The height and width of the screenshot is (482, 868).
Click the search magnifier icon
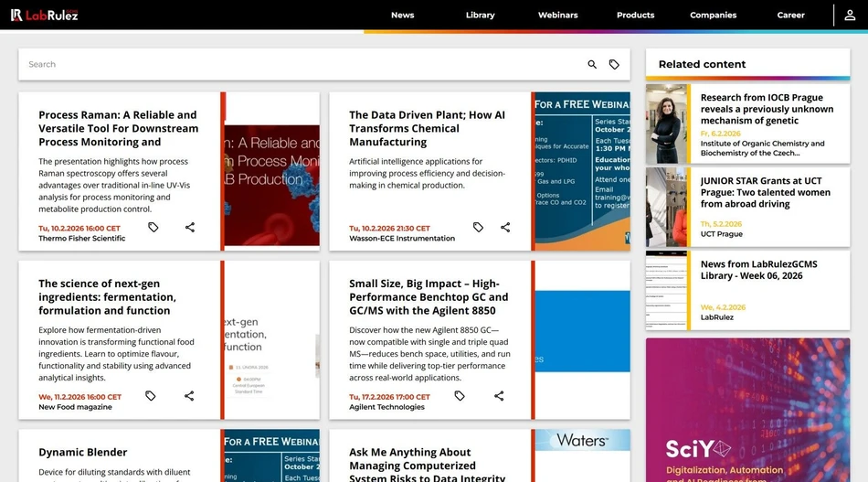(x=592, y=65)
